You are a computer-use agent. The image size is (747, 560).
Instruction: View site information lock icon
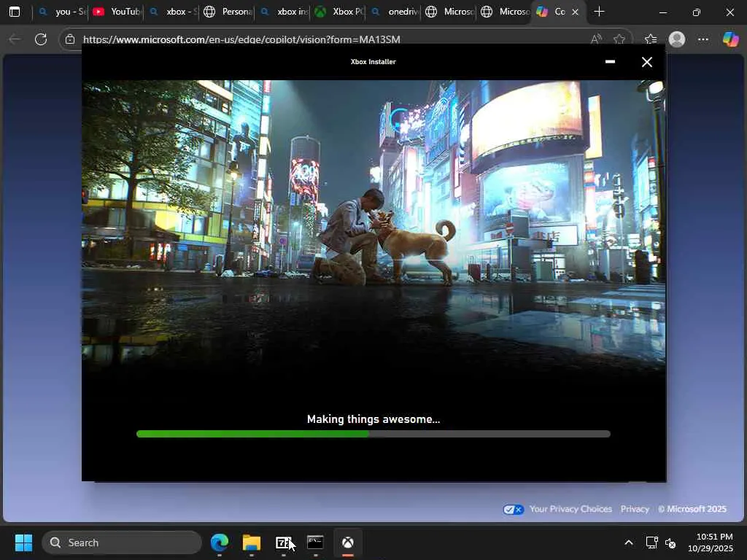70,39
